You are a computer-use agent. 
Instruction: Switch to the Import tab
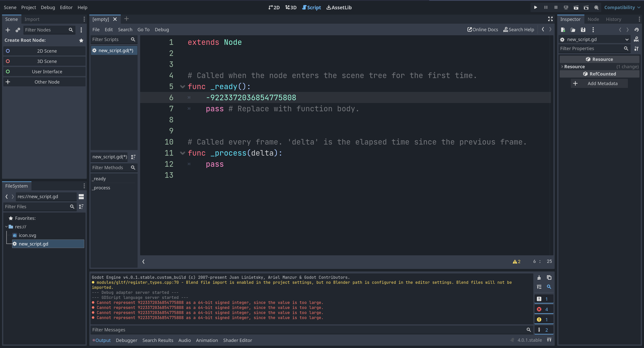32,19
